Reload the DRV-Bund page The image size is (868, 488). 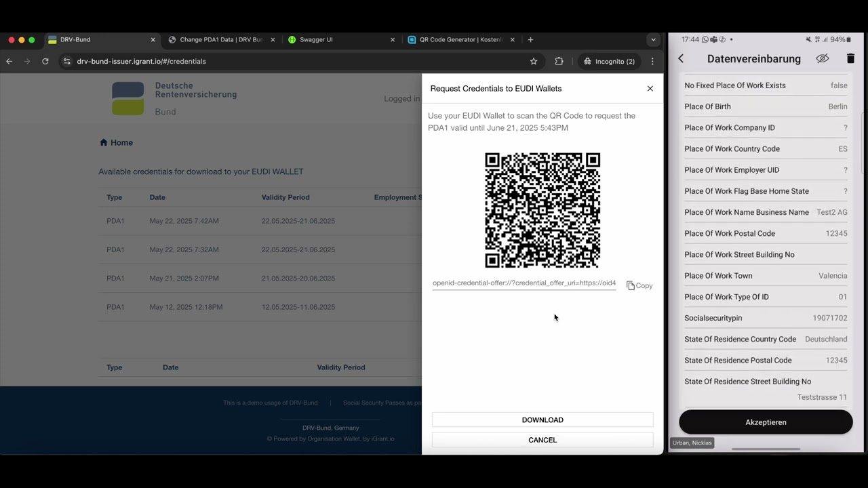click(x=45, y=61)
